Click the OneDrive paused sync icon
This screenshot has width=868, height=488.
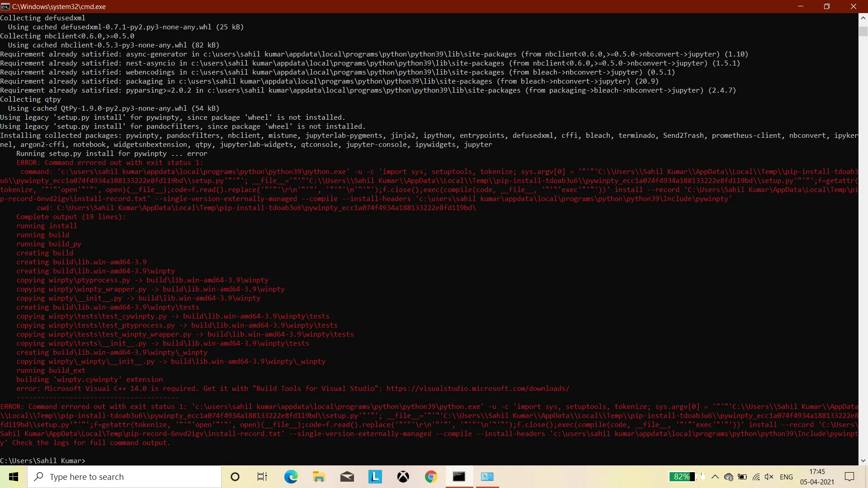(728, 477)
